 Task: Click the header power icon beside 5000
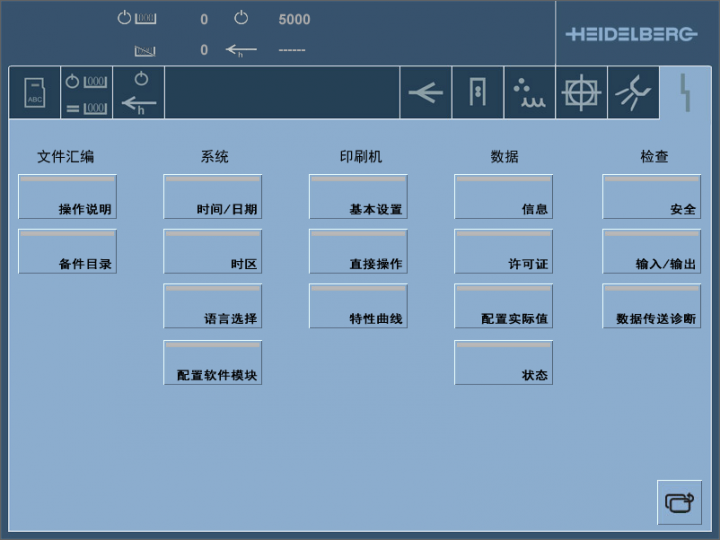[x=241, y=18]
